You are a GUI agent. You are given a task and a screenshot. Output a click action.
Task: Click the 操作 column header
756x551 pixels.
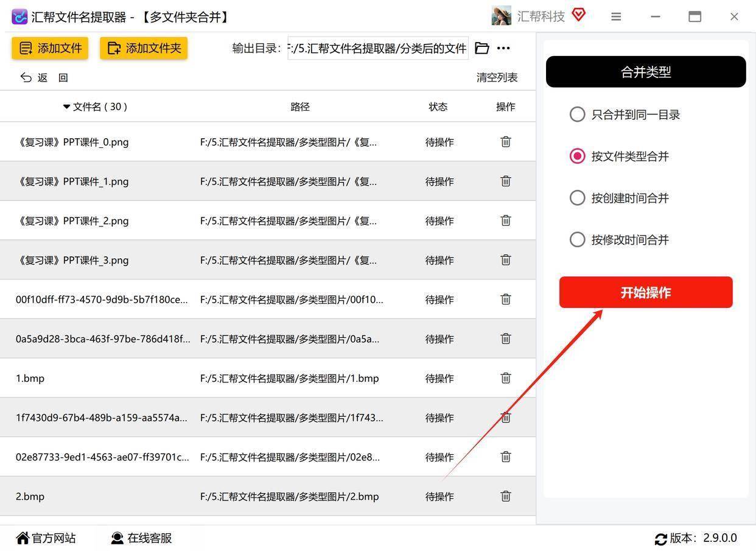(x=506, y=107)
